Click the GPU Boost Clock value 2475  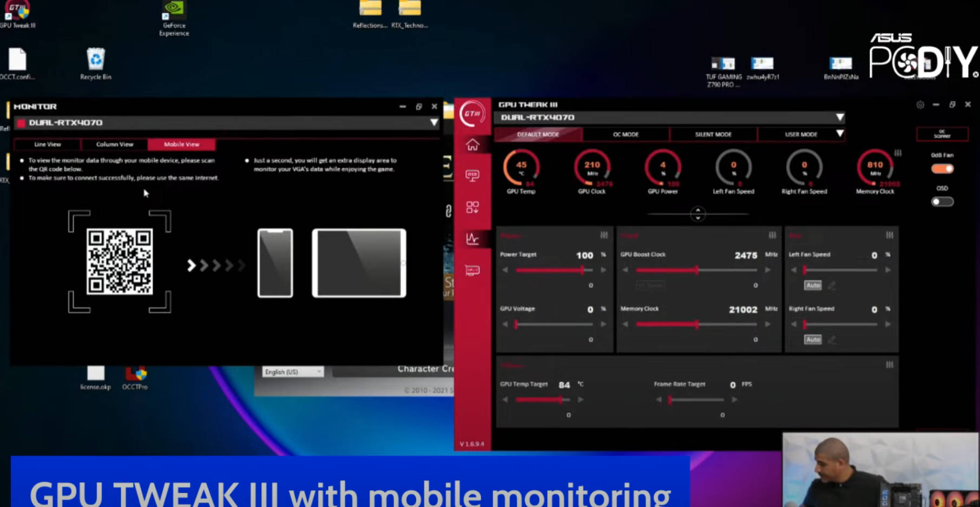tap(746, 255)
